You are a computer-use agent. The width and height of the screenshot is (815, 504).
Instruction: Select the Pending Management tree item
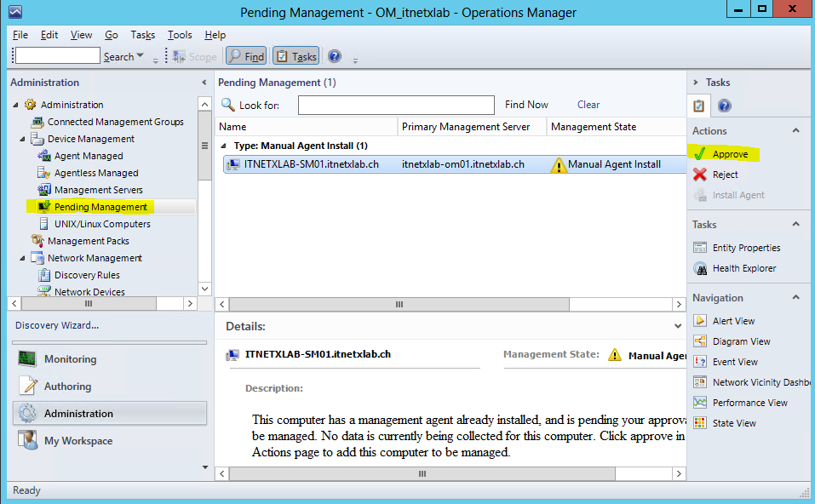[100, 207]
